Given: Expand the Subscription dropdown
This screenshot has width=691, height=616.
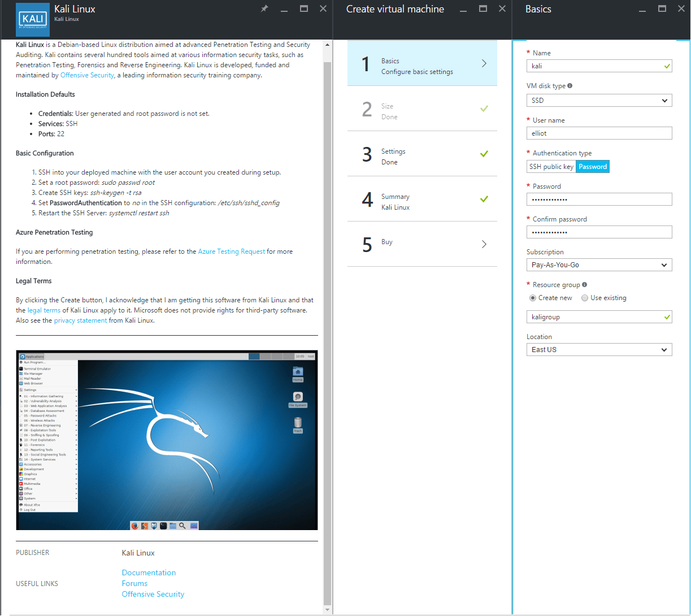Looking at the screenshot, I should coord(599,265).
